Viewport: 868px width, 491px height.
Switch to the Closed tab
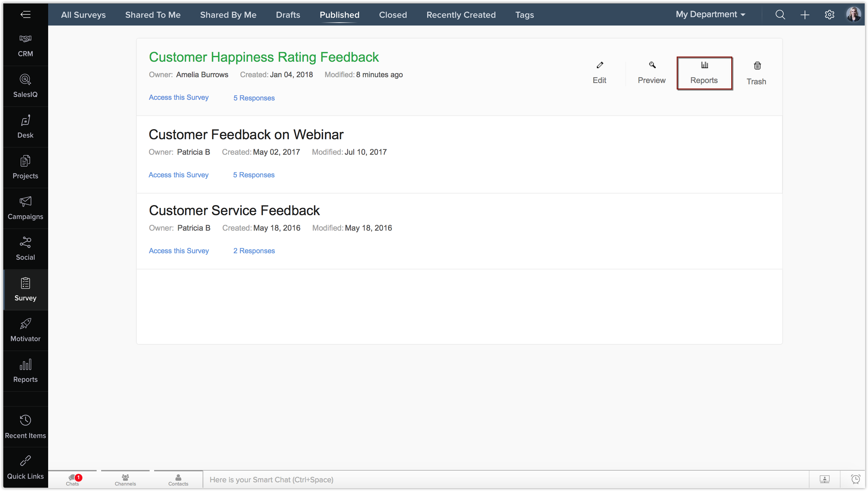(x=393, y=15)
